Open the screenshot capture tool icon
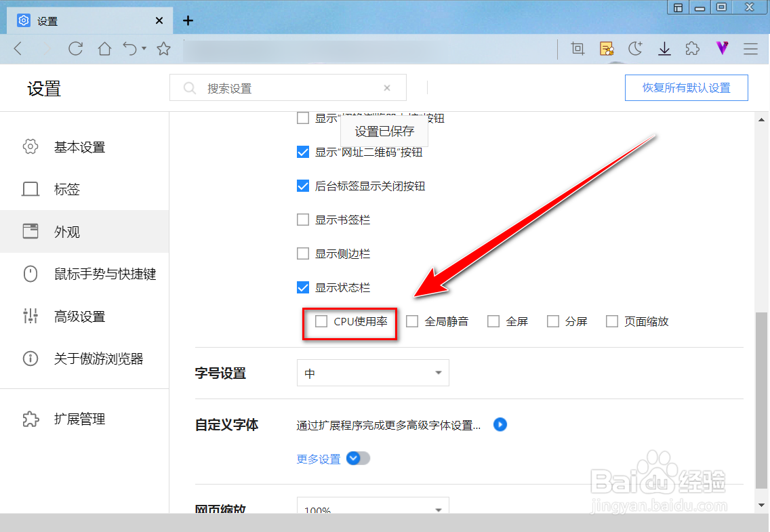Viewport: 770px width, 532px height. coord(577,48)
